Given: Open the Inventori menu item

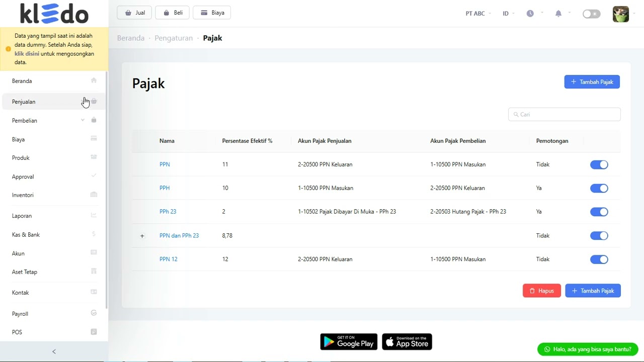Looking at the screenshot, I should pos(54,195).
